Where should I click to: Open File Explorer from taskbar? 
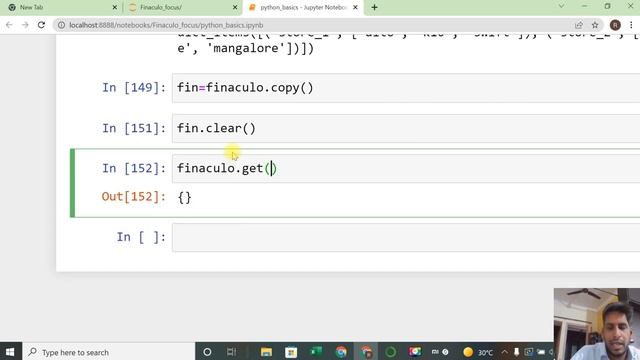pyautogui.click(x=266, y=352)
